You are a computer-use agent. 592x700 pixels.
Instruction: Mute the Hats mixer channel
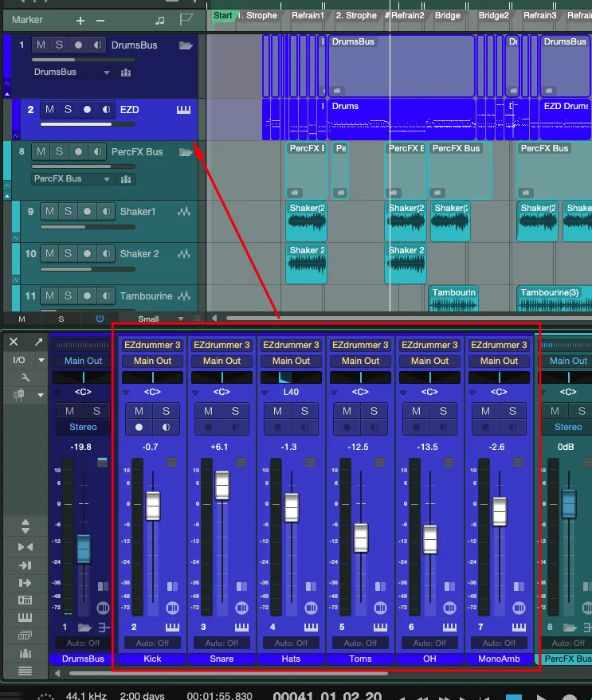click(277, 411)
